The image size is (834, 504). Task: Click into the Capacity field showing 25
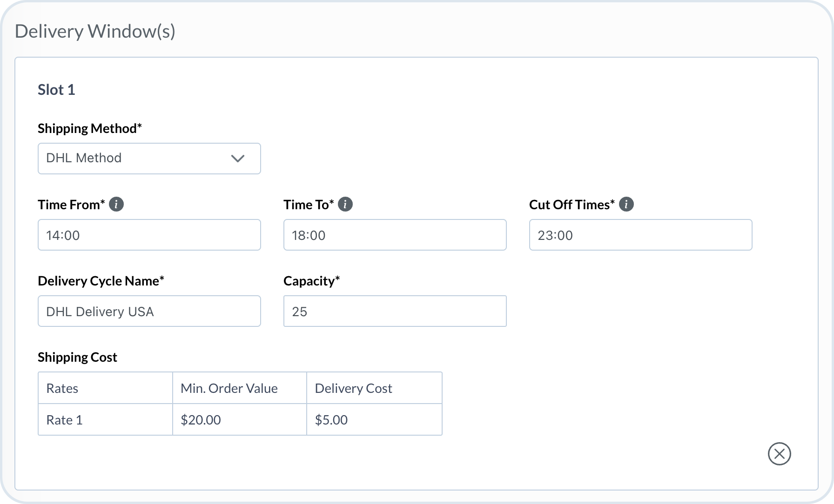(395, 311)
